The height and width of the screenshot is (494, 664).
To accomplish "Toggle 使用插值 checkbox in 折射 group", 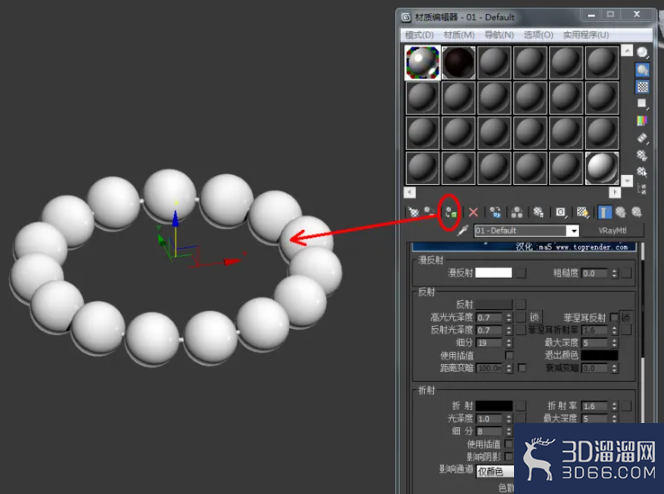I will pos(509,444).
